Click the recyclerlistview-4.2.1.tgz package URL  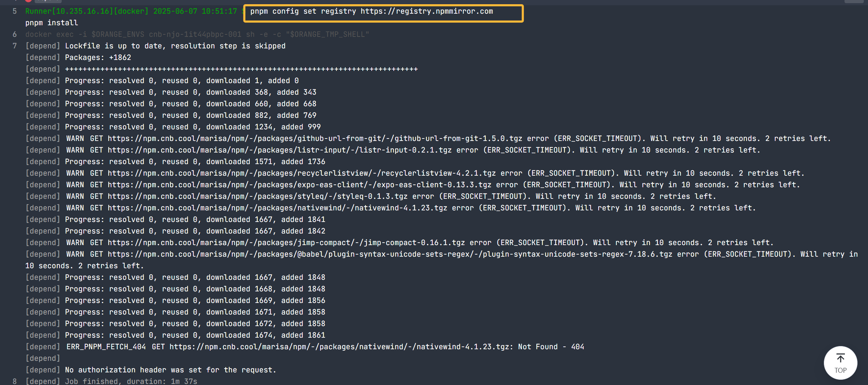301,173
